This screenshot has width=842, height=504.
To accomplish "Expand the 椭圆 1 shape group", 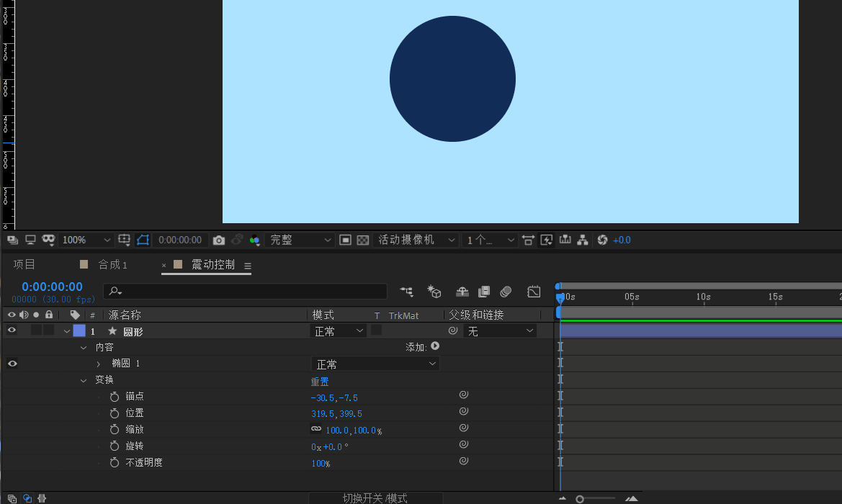I will pyautogui.click(x=98, y=364).
